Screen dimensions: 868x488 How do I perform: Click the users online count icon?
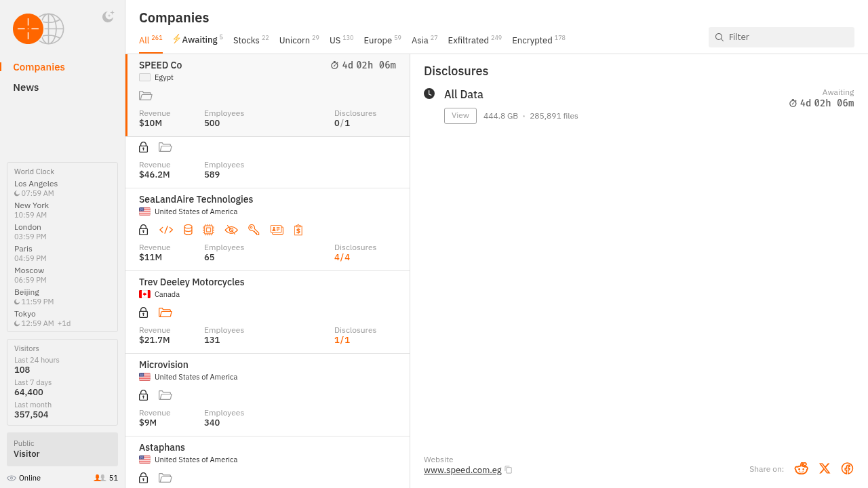[100, 478]
